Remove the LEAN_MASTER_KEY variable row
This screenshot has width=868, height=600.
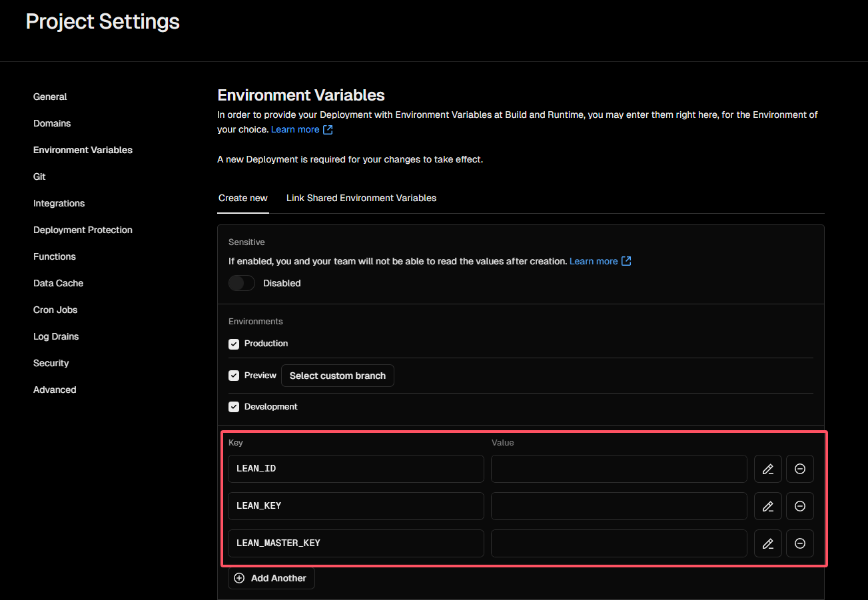point(799,543)
